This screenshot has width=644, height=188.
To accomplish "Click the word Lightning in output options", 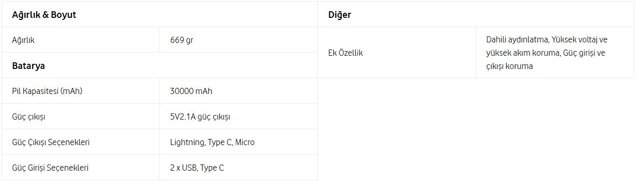I will coord(187,142).
